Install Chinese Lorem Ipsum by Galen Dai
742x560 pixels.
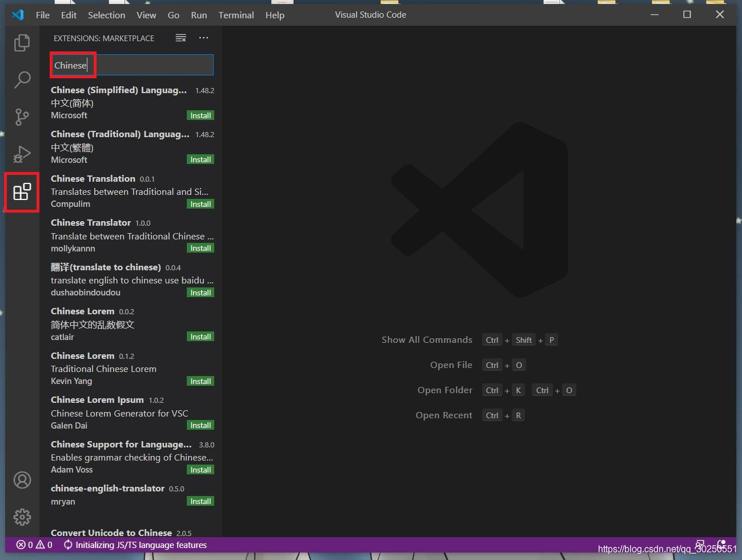tap(200, 425)
